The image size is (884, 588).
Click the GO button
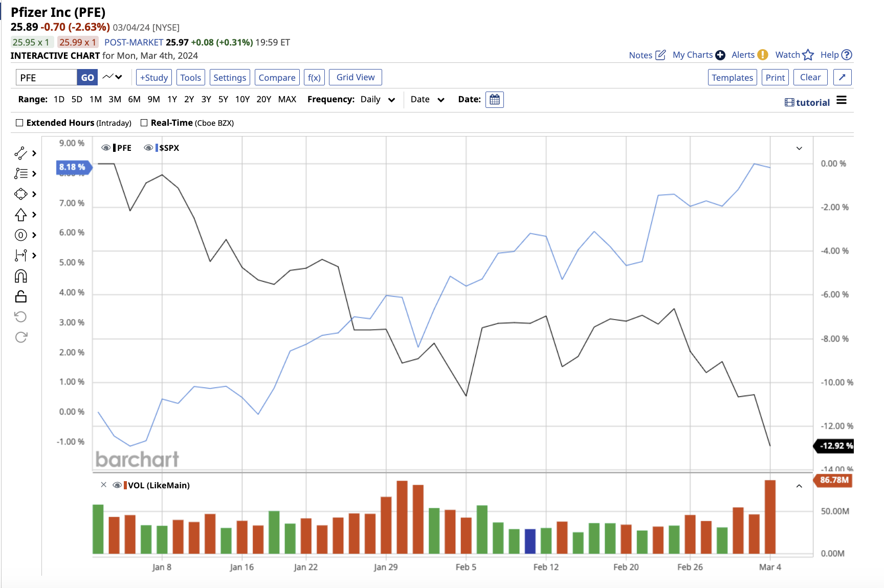[87, 77]
